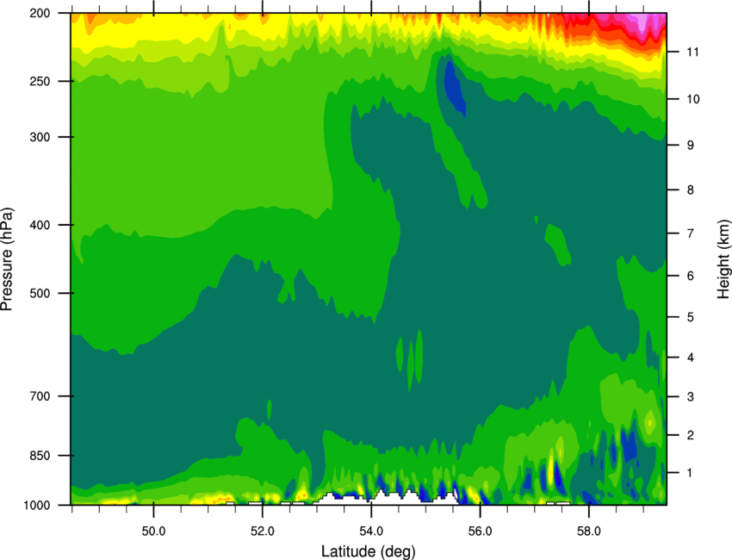The width and height of the screenshot is (732, 560).
Task: Pick the 7 km height label
Action: [x=691, y=233]
